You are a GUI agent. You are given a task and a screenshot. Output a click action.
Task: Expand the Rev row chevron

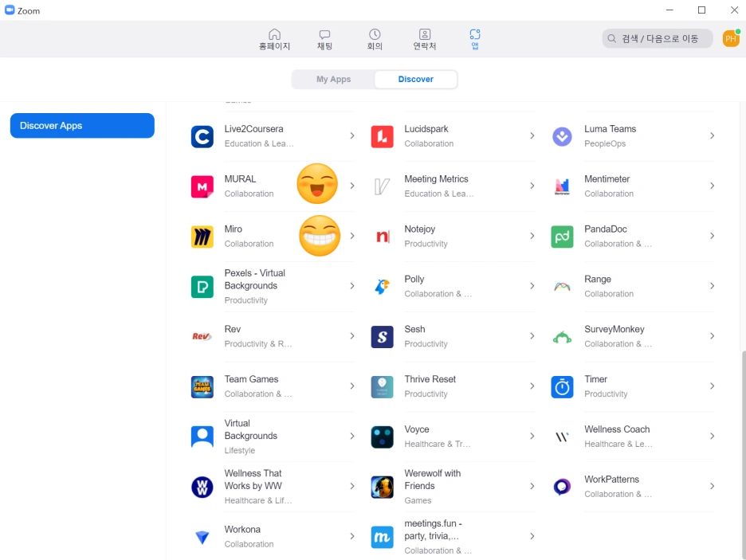click(x=352, y=335)
